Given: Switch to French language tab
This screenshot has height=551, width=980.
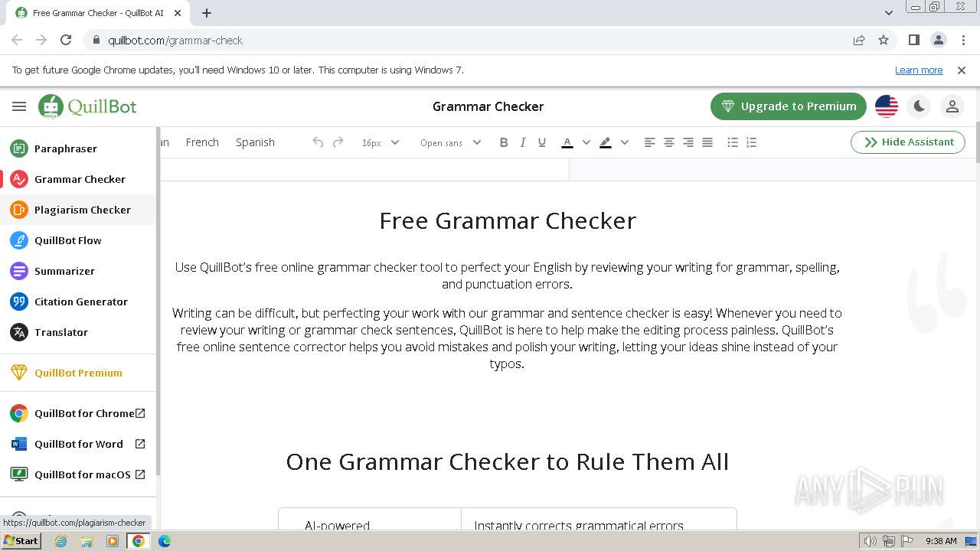Looking at the screenshot, I should (x=202, y=142).
